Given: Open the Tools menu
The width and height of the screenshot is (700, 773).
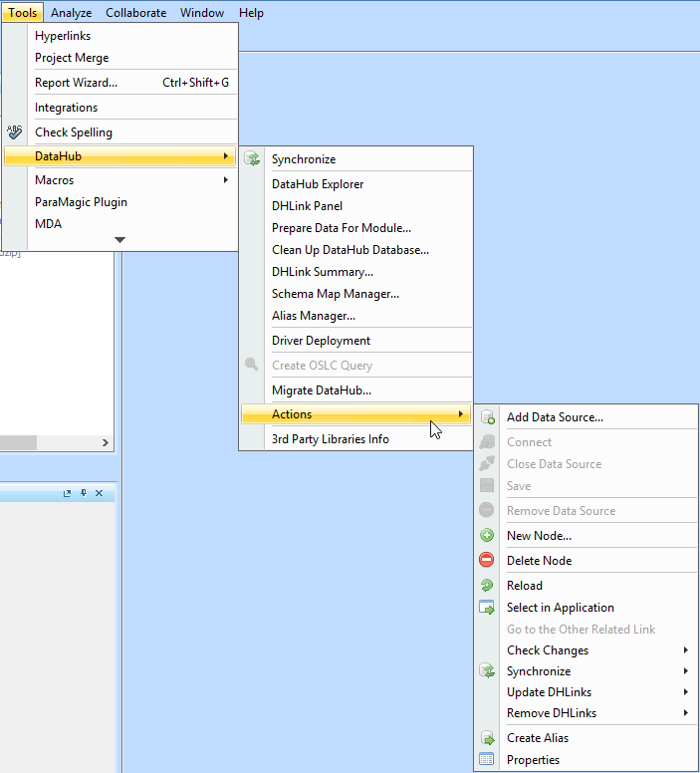Looking at the screenshot, I should tap(22, 13).
